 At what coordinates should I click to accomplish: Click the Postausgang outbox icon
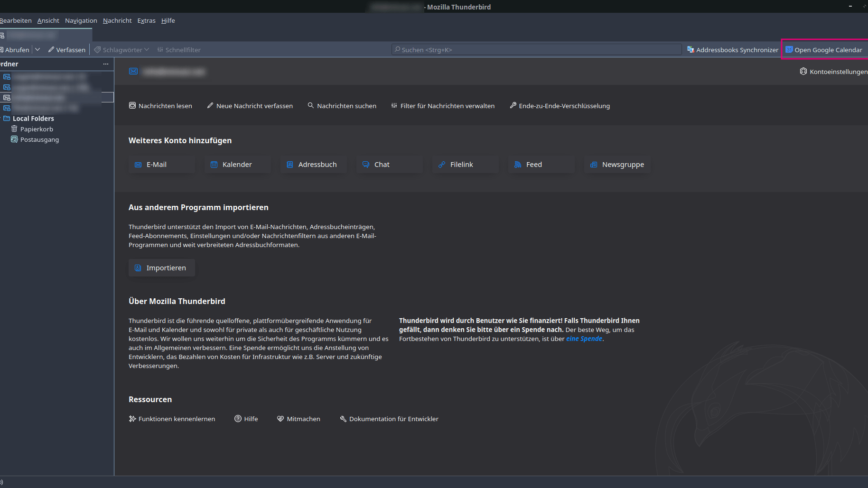pyautogui.click(x=14, y=139)
